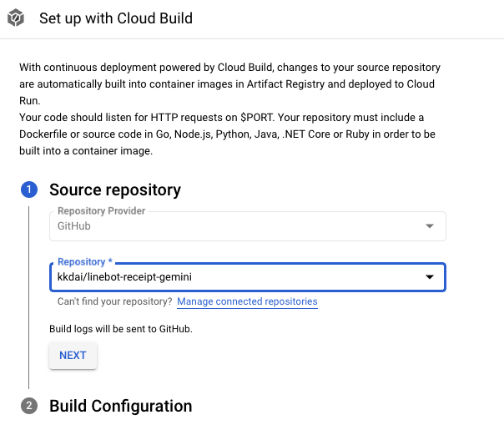504x435 pixels.
Task: Click the kkdai/linebot-receipt-gemini repository field
Action: pos(248,277)
